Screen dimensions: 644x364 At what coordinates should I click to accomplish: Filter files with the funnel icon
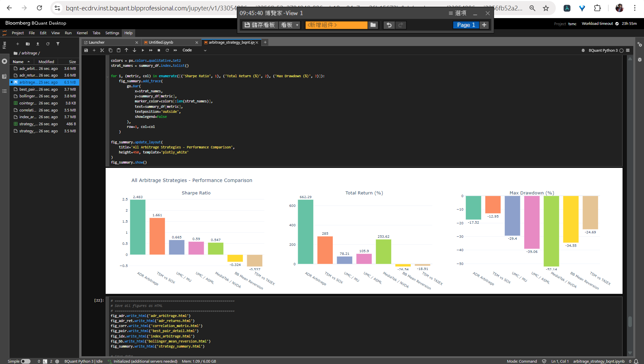58,44
